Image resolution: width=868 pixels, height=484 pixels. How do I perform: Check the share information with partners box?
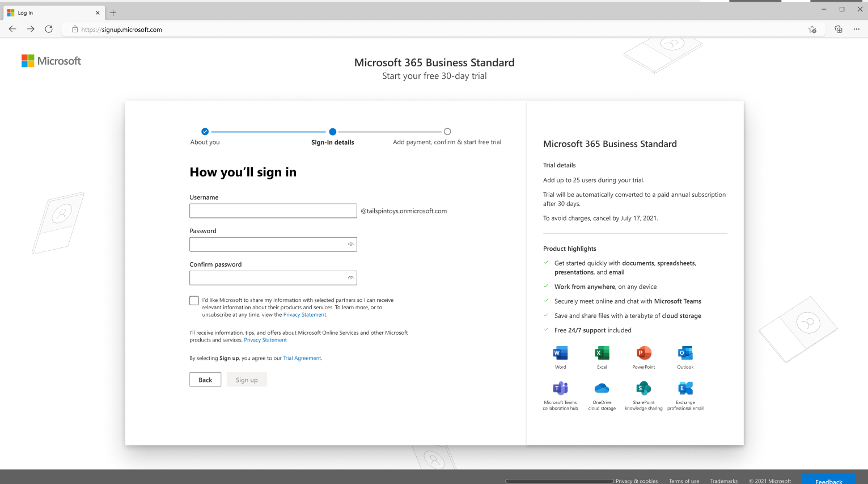[x=194, y=301]
